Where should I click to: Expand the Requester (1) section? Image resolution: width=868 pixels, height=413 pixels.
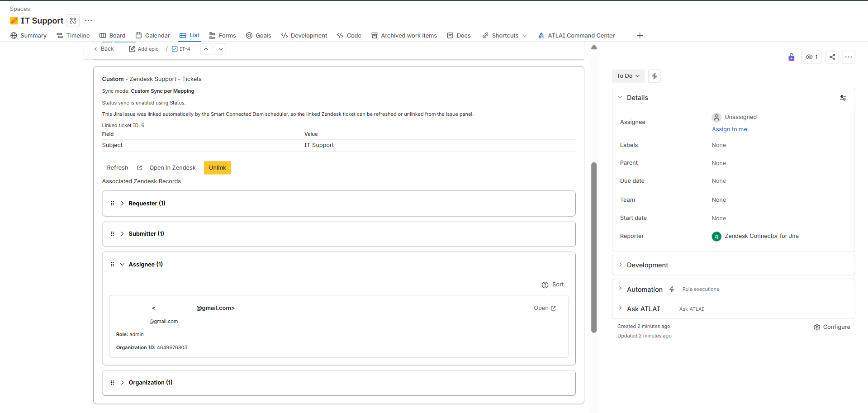[x=122, y=204]
